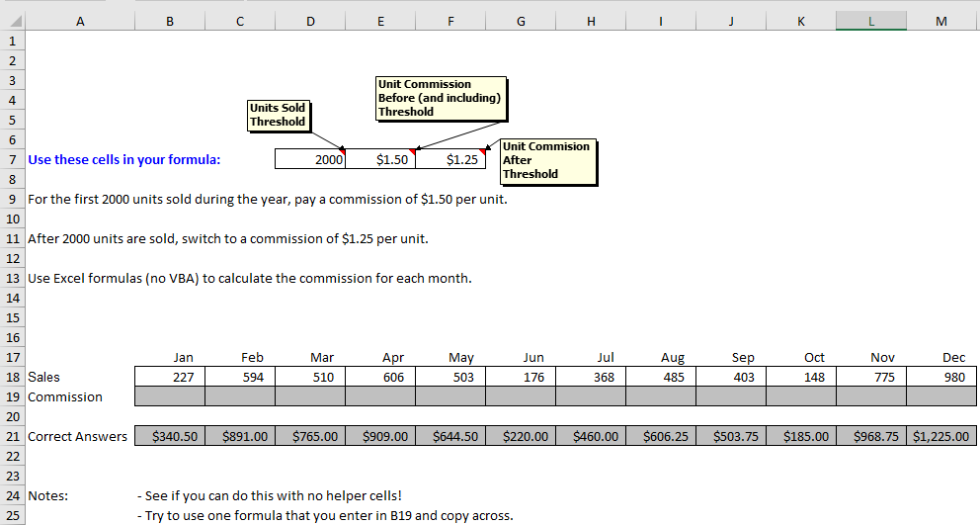Click Dec sales cell 980

click(941, 377)
